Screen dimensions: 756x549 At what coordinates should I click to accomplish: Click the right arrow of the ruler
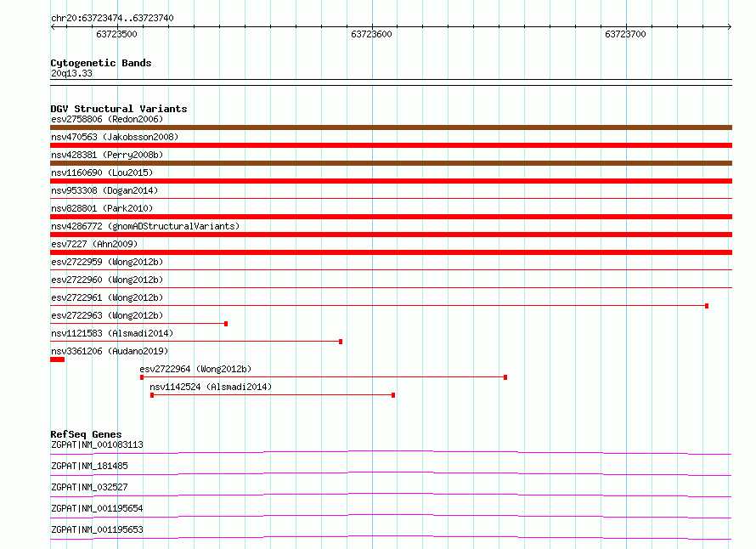(730, 27)
